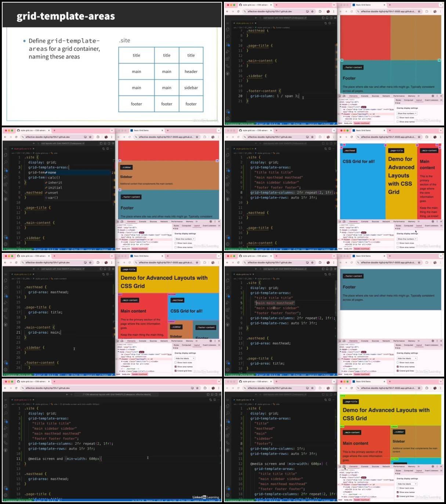The image size is (446, 504).
Task: Uncheck 'Show area names' in the 'grid-area: main;' frame
Action: (175, 367)
